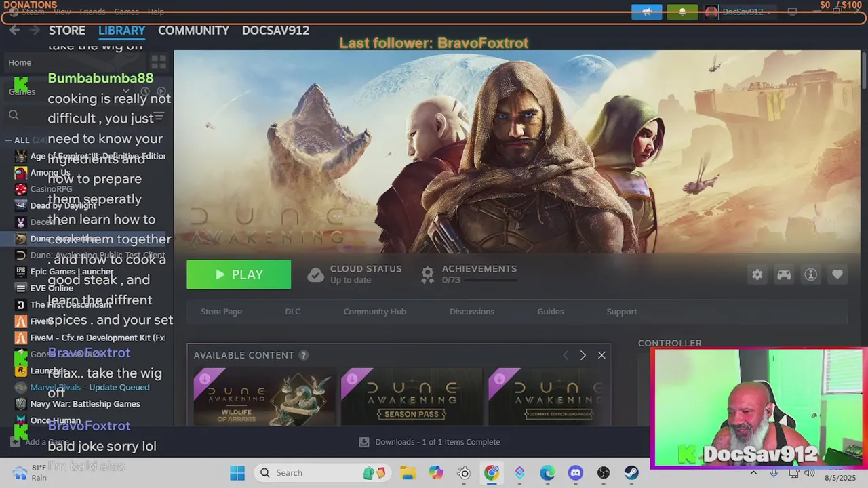868x488 pixels.
Task: Open OBS Studio from taskbar
Action: pos(604,473)
